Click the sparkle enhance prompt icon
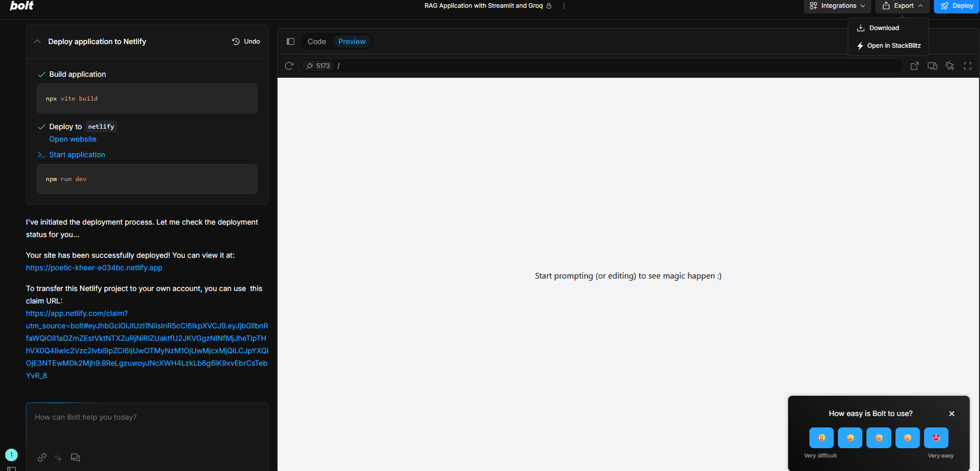980x471 pixels. pyautogui.click(x=59, y=458)
